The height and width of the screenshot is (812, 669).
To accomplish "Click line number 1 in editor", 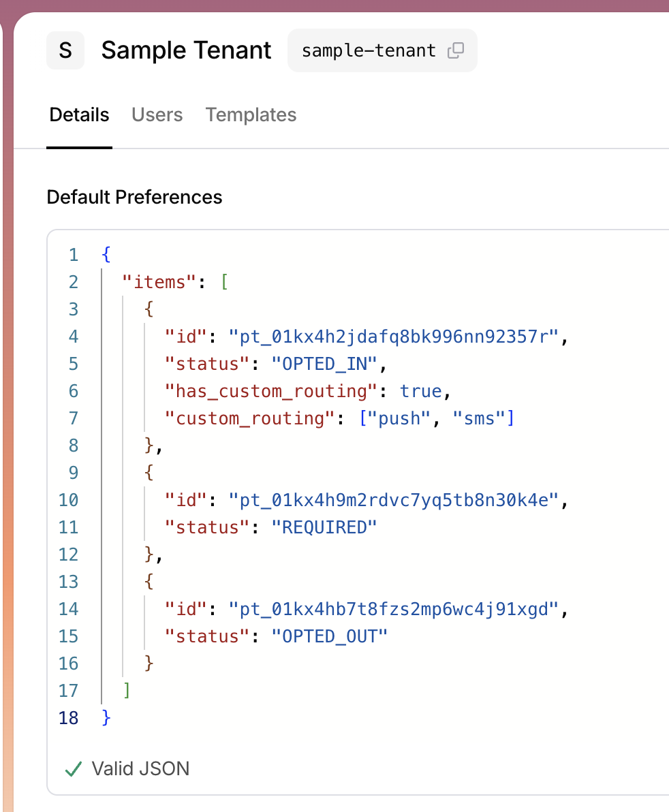I will tap(74, 255).
